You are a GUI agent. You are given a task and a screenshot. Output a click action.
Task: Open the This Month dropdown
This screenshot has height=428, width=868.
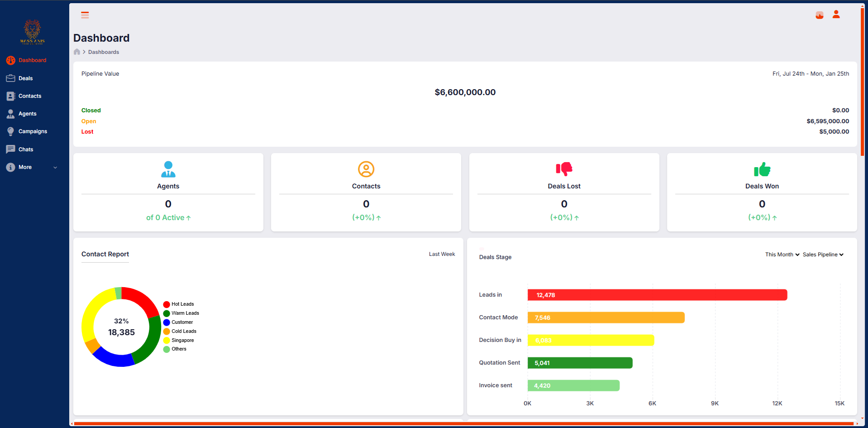(x=782, y=255)
